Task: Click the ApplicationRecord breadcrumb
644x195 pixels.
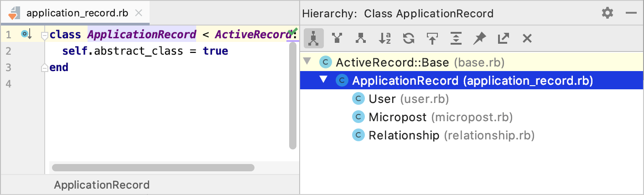Action: [x=102, y=185]
